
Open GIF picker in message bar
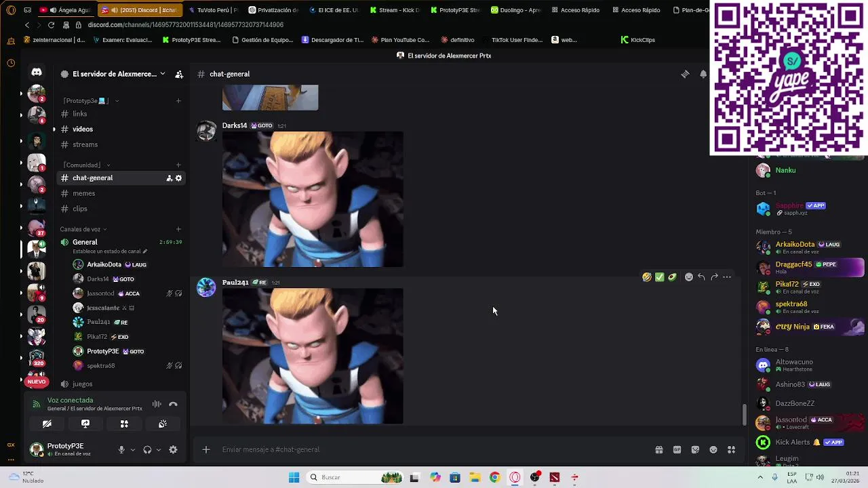(677, 449)
